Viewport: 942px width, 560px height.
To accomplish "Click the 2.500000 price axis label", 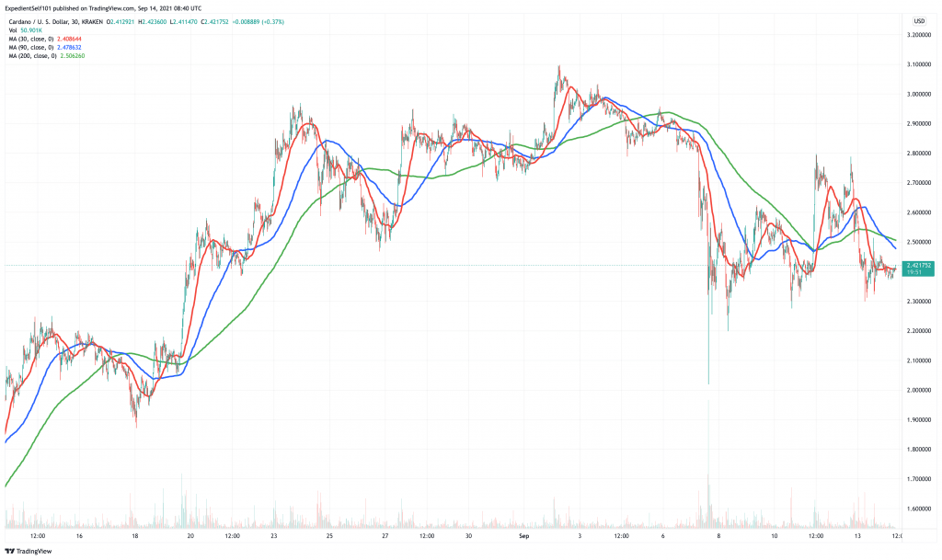I will 919,243.
